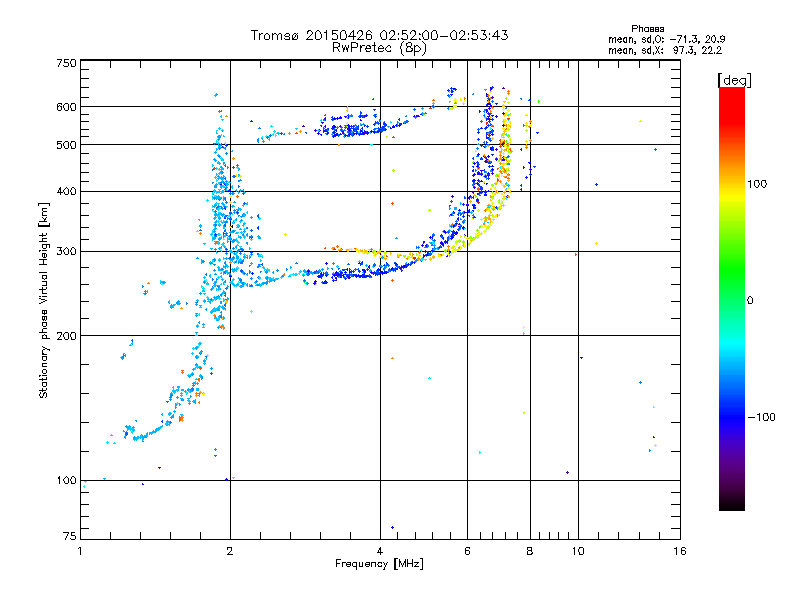This screenshot has width=800, height=600.
Task: Click the y-axis tick label '750'
Action: tap(66, 63)
